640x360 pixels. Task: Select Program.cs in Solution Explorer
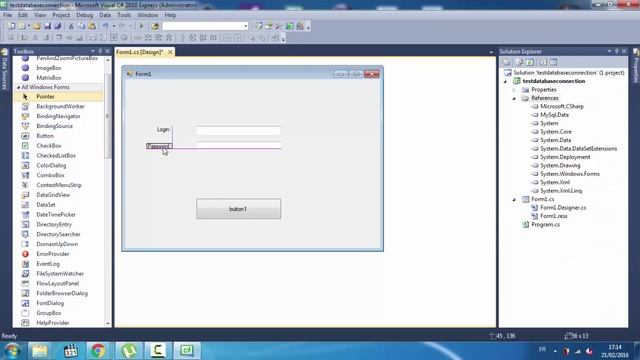545,224
